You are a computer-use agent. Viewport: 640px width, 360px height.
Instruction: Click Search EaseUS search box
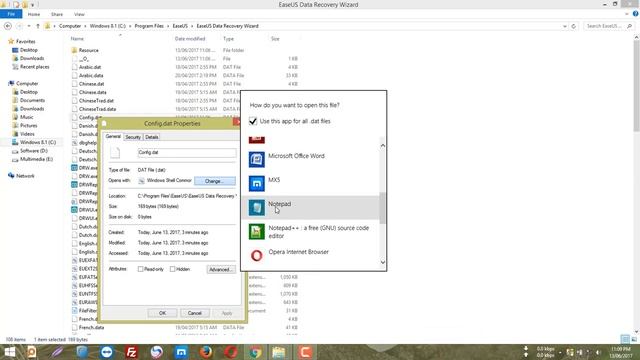click(x=608, y=26)
